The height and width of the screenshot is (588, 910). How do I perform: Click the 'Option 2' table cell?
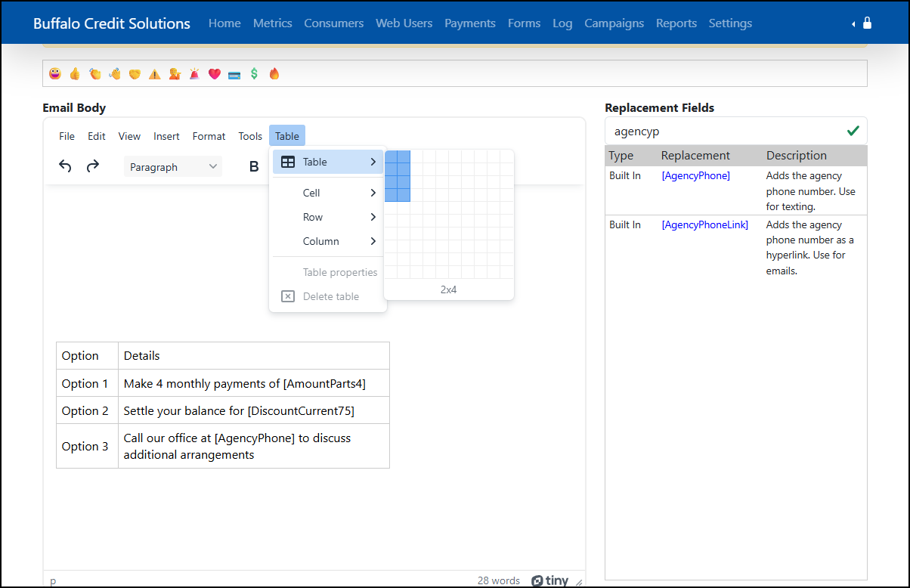(x=88, y=410)
